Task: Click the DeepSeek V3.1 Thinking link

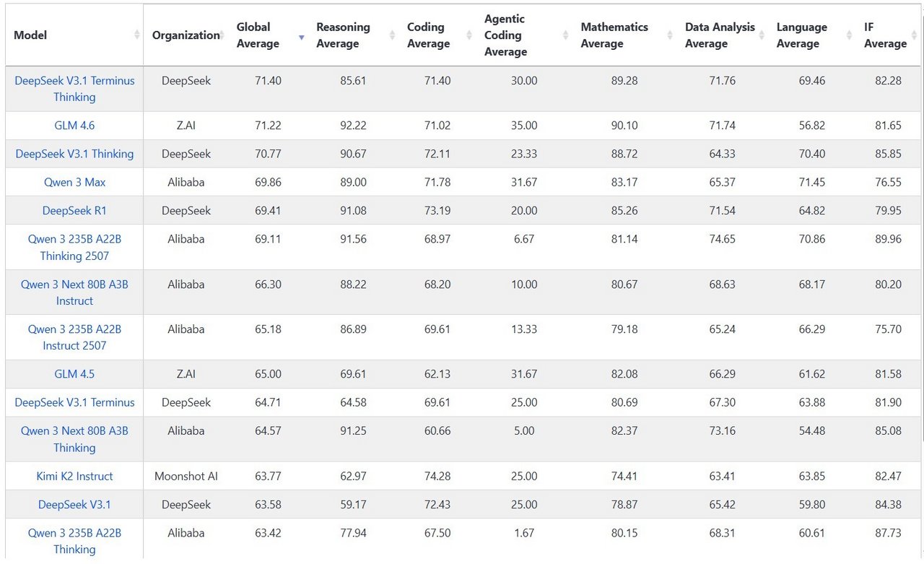Action: [74, 154]
